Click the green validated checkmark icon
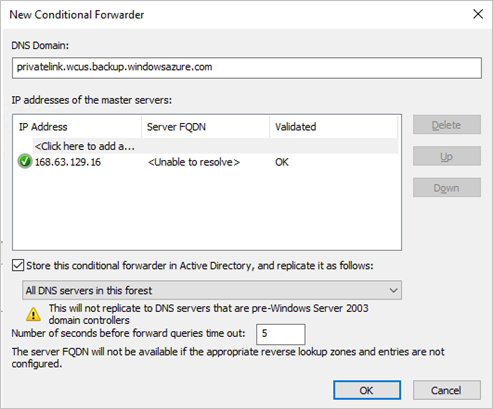 coord(25,162)
